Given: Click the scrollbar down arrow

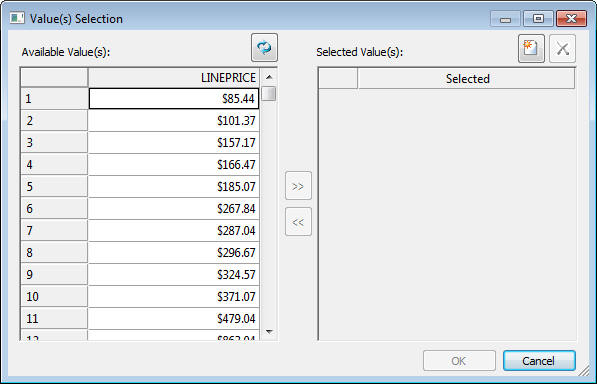Looking at the screenshot, I should (269, 332).
